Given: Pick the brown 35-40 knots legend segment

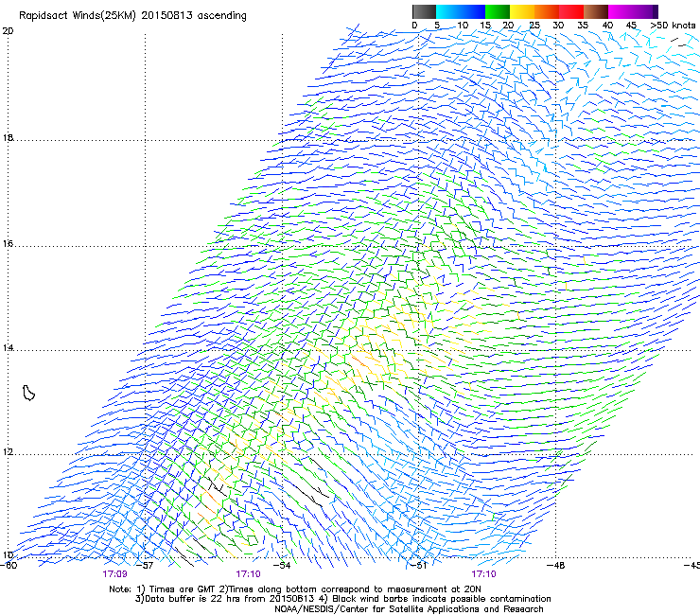Looking at the screenshot, I should point(596,11).
